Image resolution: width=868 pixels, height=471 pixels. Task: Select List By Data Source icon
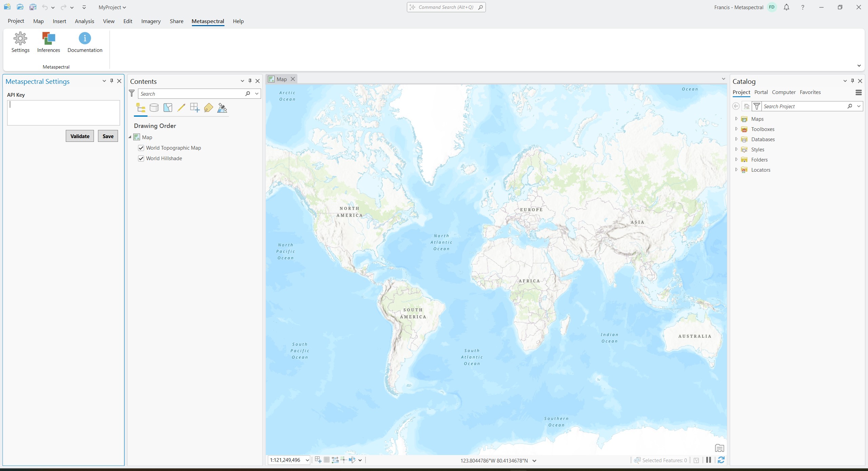154,108
